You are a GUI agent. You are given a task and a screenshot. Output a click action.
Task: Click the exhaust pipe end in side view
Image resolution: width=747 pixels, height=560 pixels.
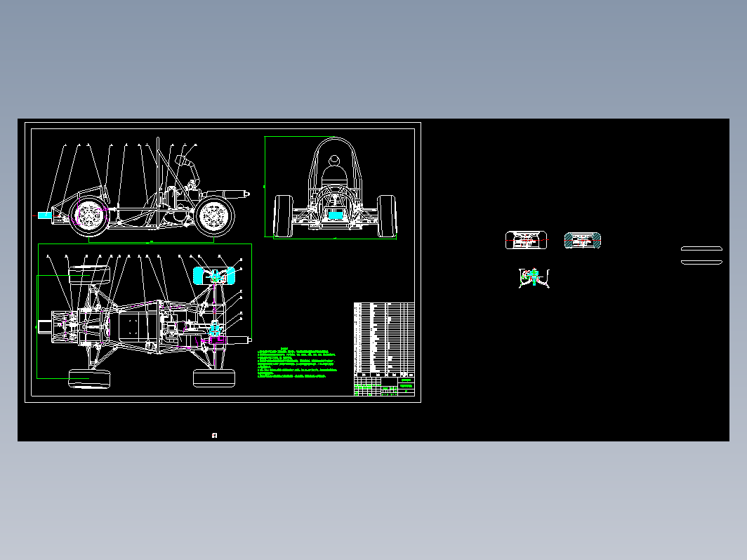tap(247, 194)
